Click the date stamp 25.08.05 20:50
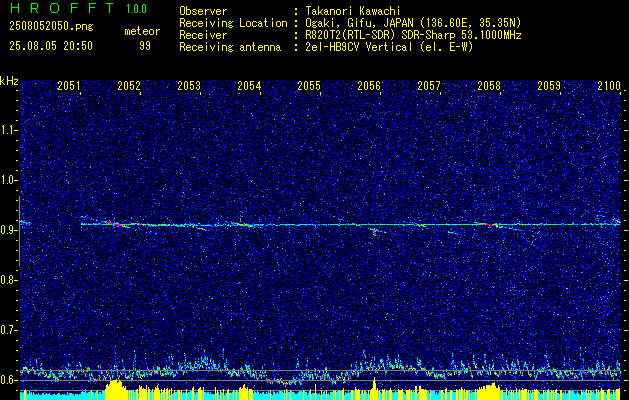This screenshot has height=400, width=629. tap(51, 46)
